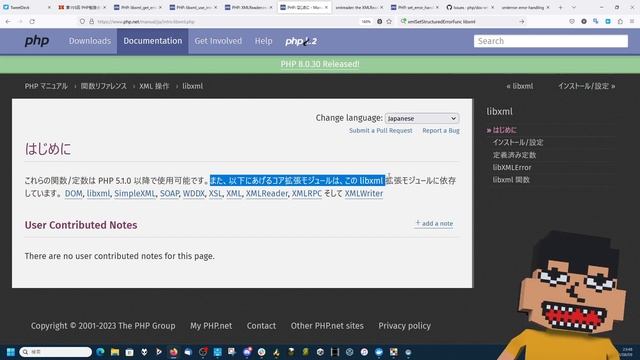Bookmark this page with the star icon
This screenshot has width=640, height=360.
click(x=389, y=21)
